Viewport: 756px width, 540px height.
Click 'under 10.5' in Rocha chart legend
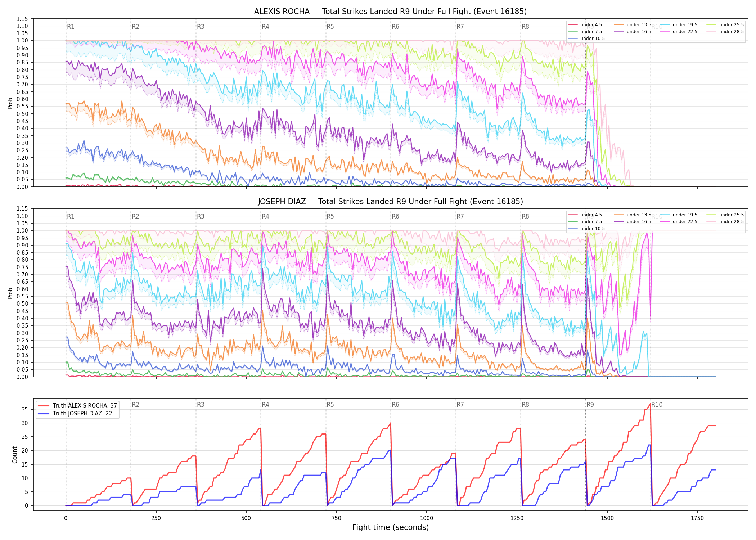tap(592, 39)
